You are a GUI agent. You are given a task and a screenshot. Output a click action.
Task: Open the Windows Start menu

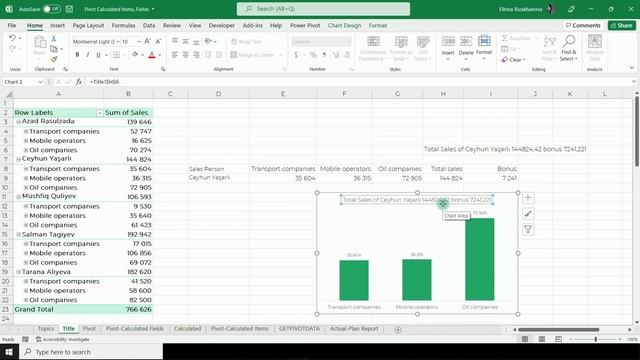(x=9, y=352)
